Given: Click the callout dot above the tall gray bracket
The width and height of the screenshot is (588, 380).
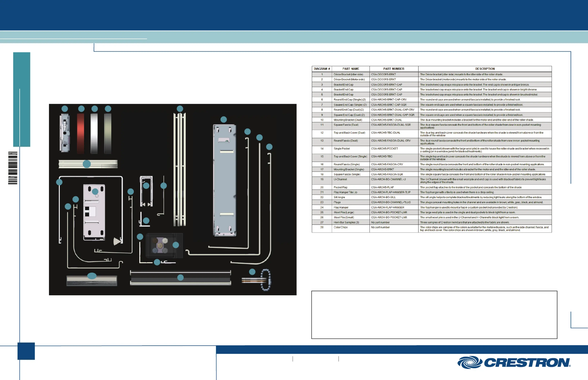Looking at the screenshot, I should 224,120.
